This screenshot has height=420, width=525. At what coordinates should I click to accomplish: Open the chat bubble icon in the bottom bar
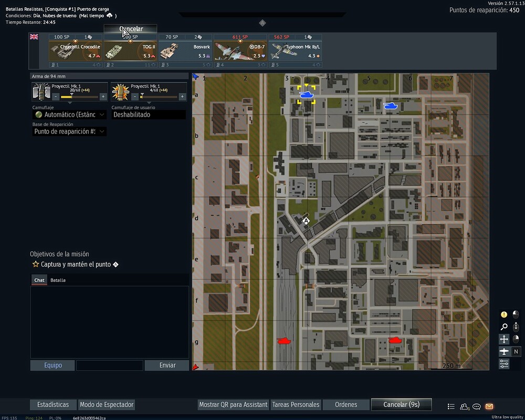477,406
